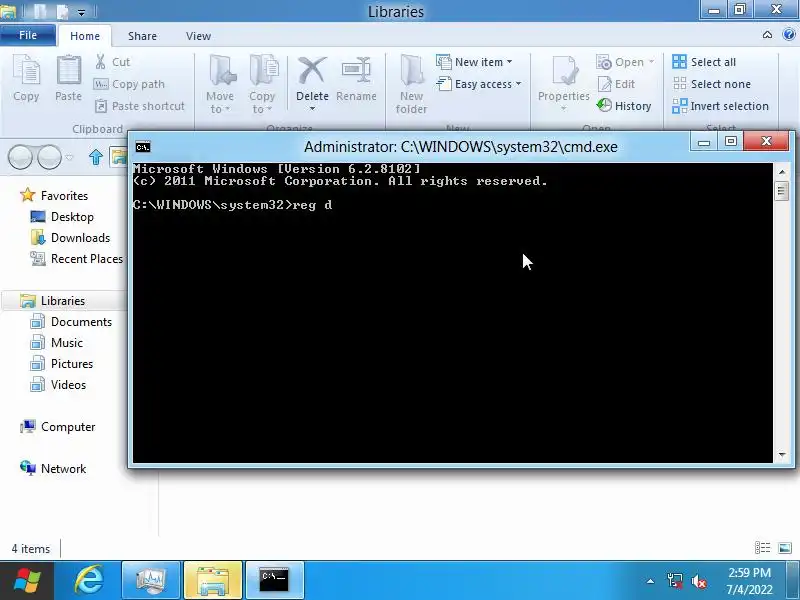The width and height of the screenshot is (800, 600).
Task: Open the recent locations dropdown arrow
Action: point(69,157)
